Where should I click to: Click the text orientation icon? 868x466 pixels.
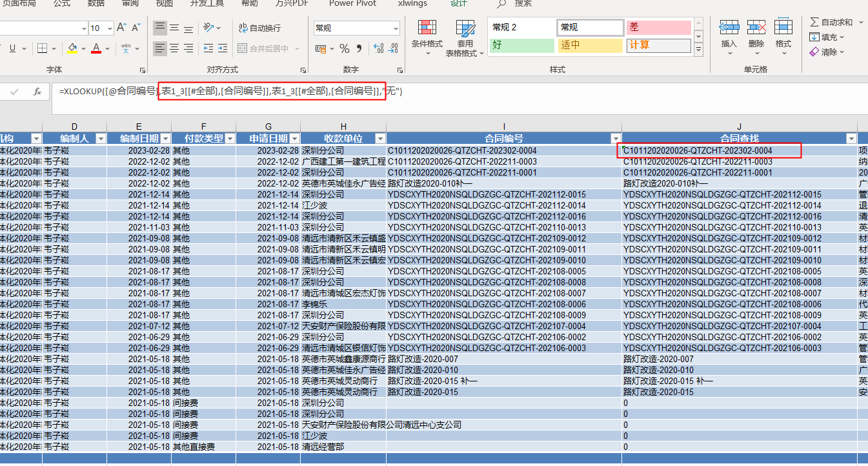coord(208,28)
